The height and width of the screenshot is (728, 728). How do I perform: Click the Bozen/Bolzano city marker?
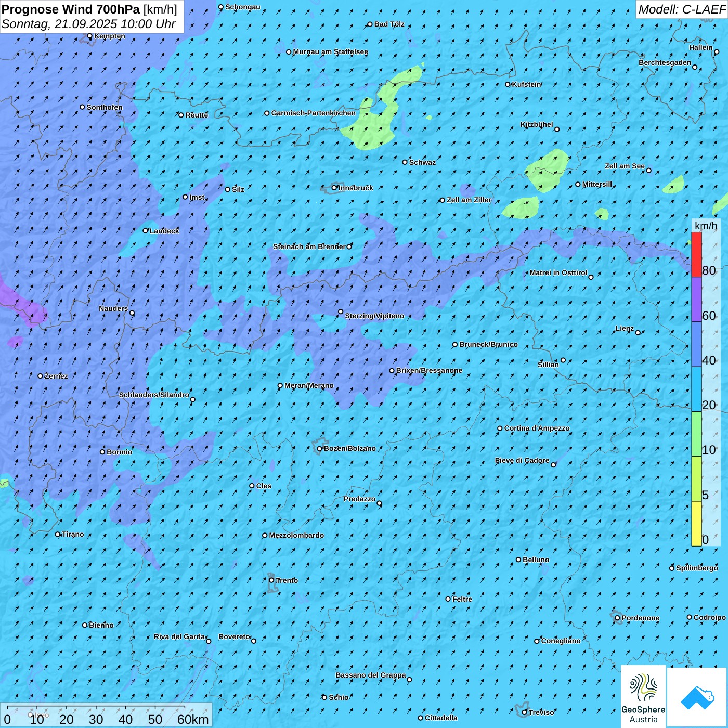point(320,449)
